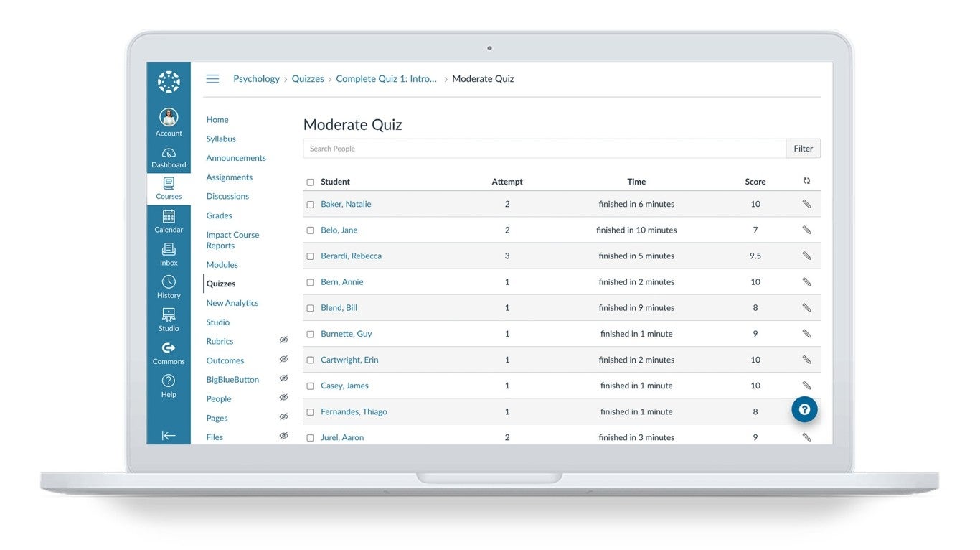Toggle the eye icon next to Rubrics
The image size is (980, 550).
(283, 340)
